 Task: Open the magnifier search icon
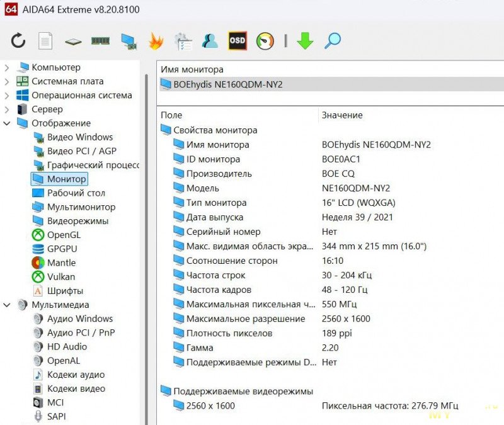pos(332,42)
